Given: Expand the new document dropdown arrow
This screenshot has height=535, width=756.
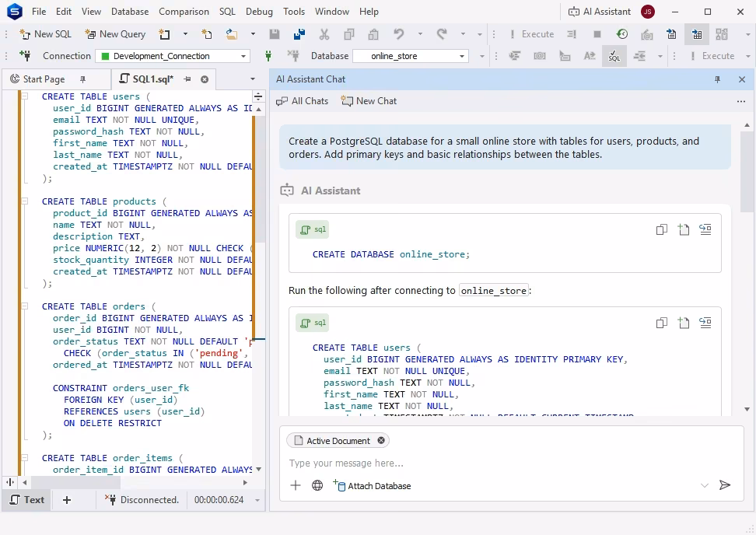Looking at the screenshot, I should pyautogui.click(x=185, y=33).
